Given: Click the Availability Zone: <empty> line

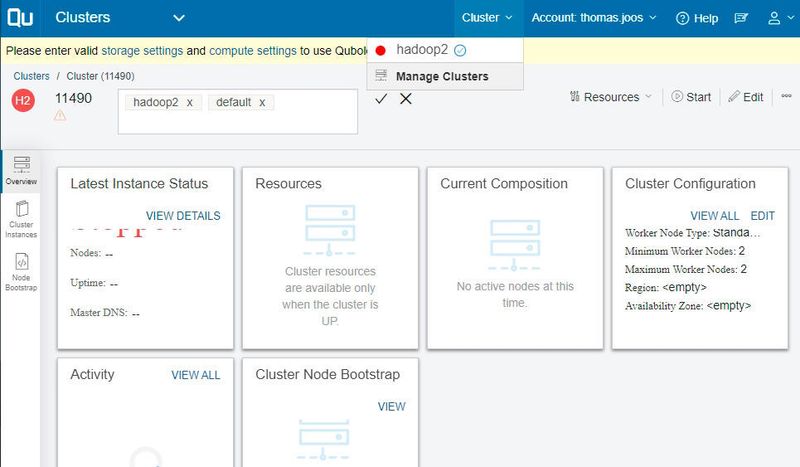Looking at the screenshot, I should point(688,306).
